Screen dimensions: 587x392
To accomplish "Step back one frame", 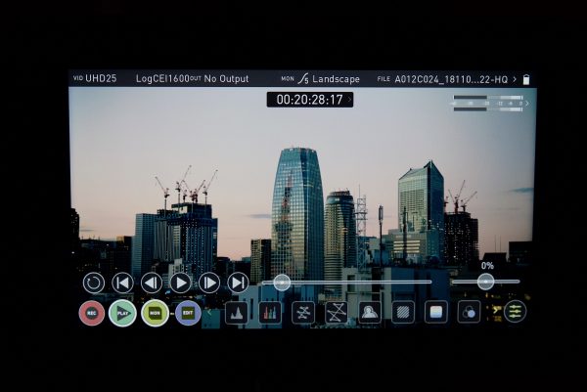I will pyautogui.click(x=152, y=283).
